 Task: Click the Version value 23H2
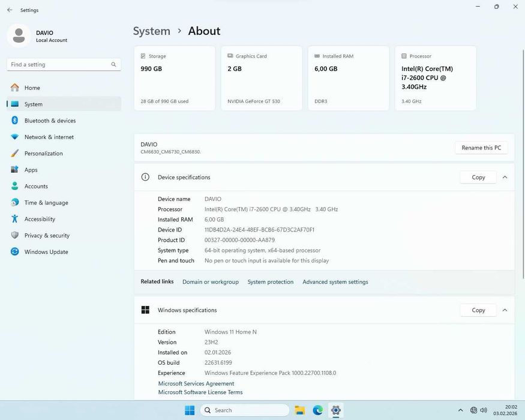click(211, 342)
